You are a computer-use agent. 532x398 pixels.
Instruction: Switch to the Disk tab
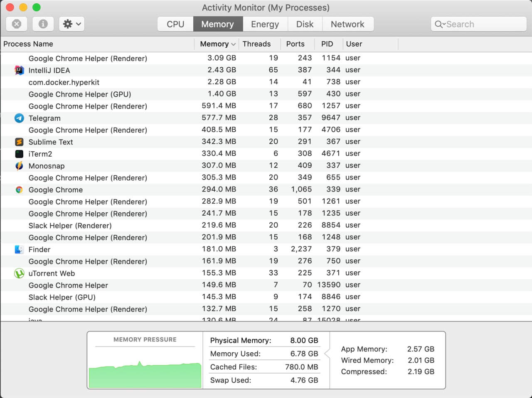click(305, 24)
